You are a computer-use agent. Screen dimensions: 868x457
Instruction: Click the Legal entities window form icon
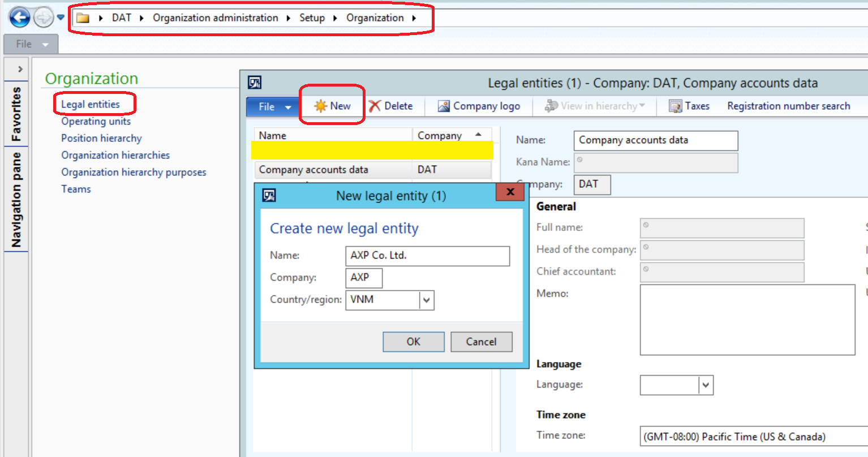click(255, 83)
